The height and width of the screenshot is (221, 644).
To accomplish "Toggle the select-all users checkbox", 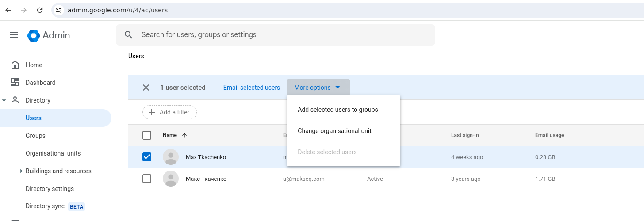I will coord(147,135).
